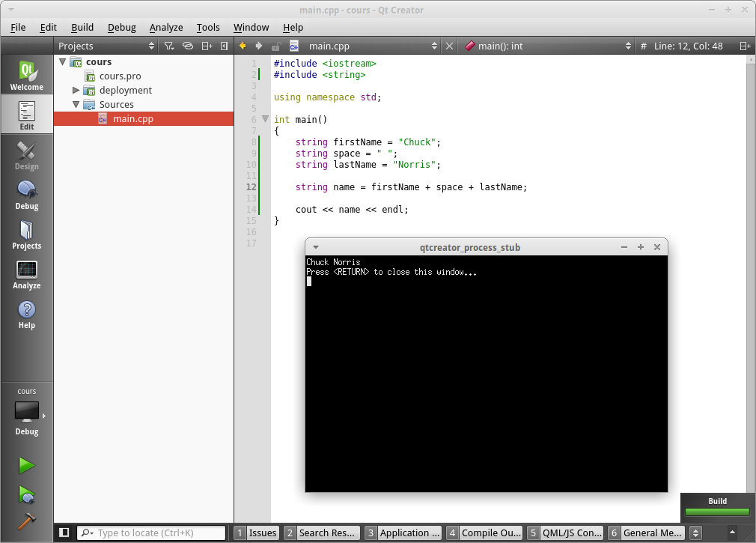
Task: Show the General Messages pane
Action: tap(647, 533)
